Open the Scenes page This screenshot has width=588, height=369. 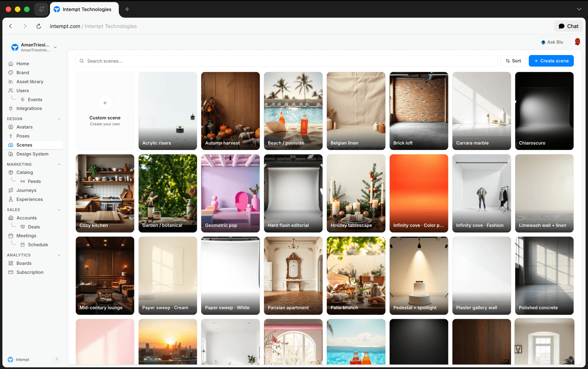34,145
